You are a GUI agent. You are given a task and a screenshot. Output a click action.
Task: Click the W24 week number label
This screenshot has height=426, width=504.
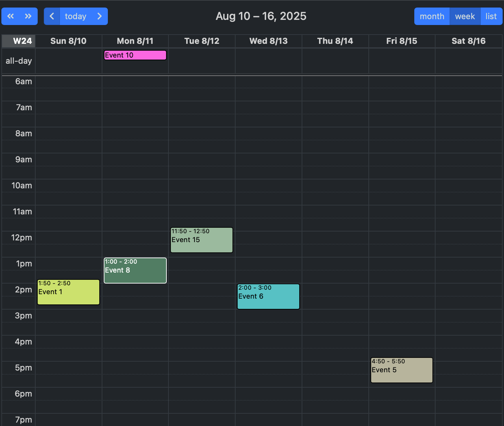point(22,41)
